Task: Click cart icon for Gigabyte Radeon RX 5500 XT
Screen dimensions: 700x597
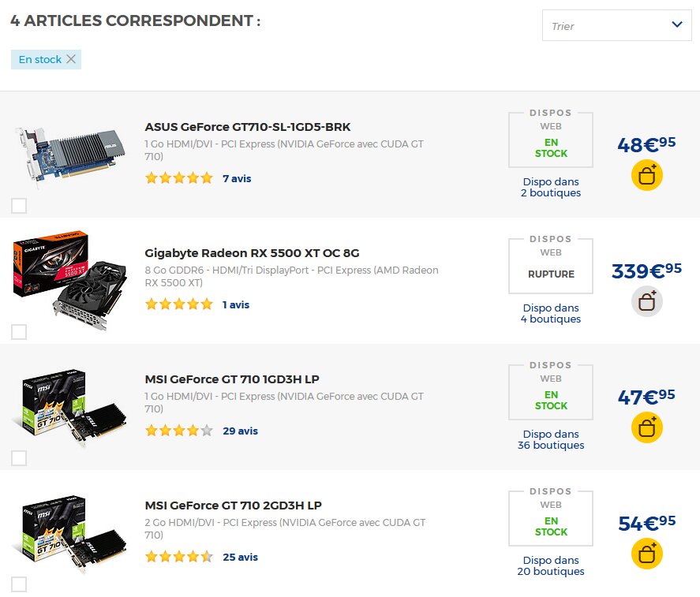Action: click(x=646, y=301)
